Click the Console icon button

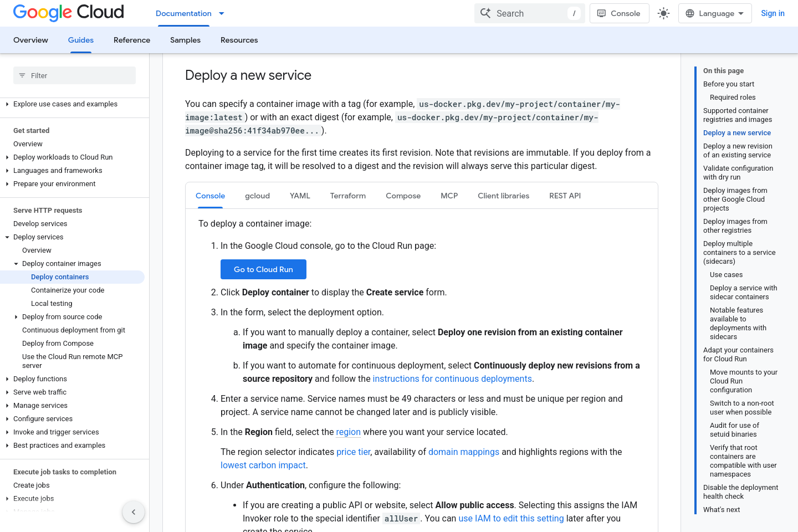pyautogui.click(x=618, y=13)
